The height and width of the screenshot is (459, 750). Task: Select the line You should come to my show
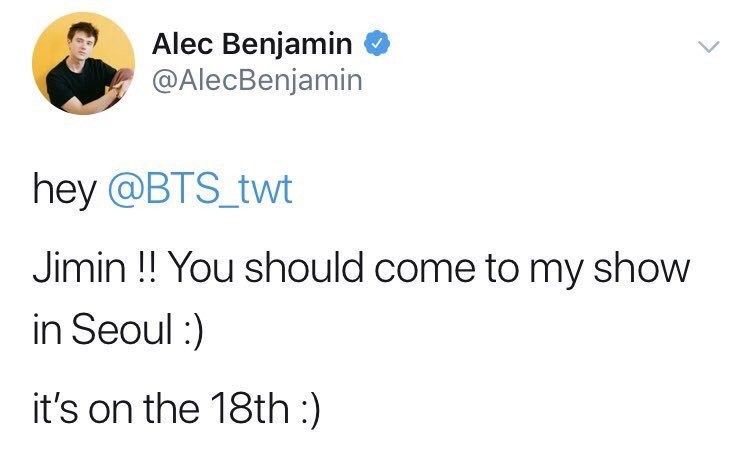(428, 269)
